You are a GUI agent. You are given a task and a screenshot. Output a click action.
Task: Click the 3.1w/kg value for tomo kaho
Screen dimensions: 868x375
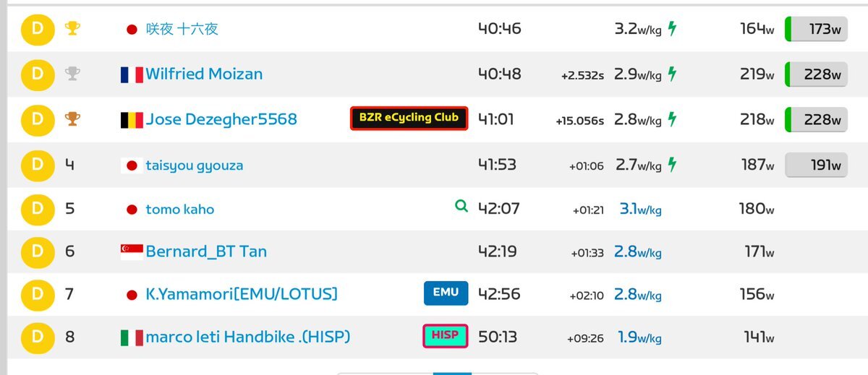click(640, 209)
